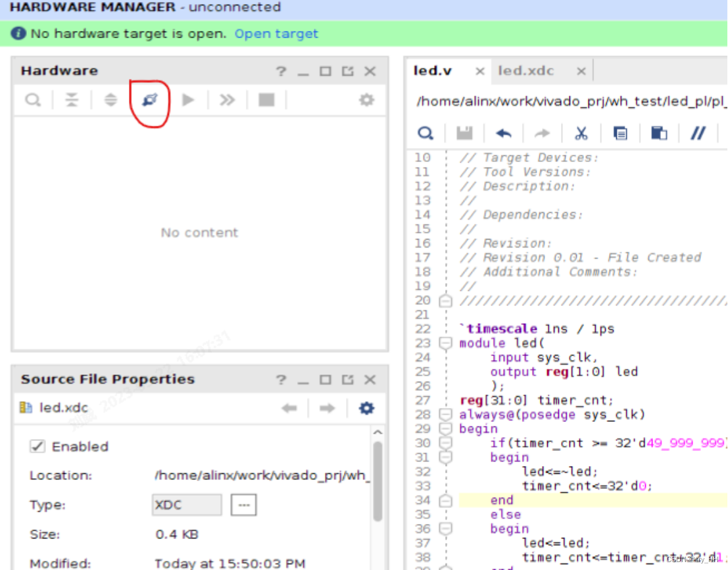Open Hardware panel settings gear

pos(366,99)
